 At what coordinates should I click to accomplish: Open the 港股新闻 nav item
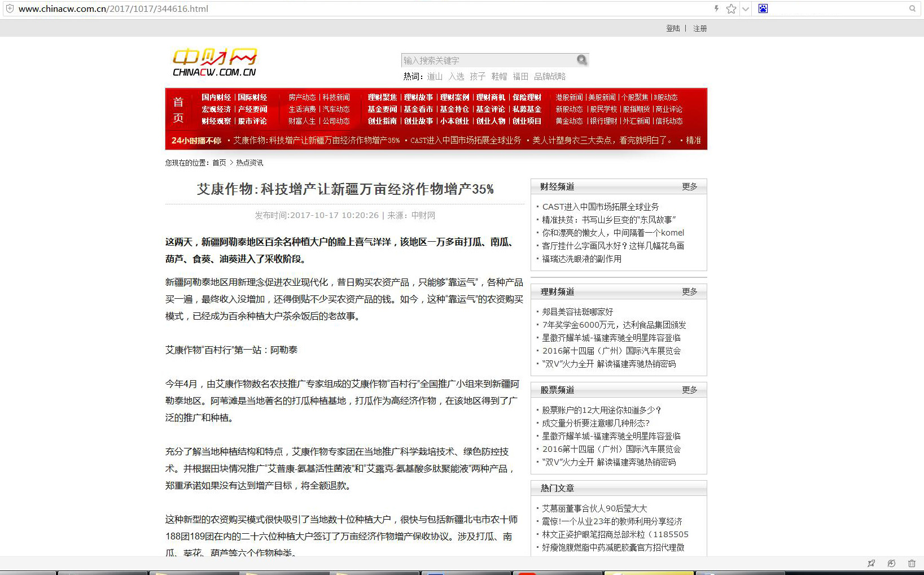(x=569, y=97)
